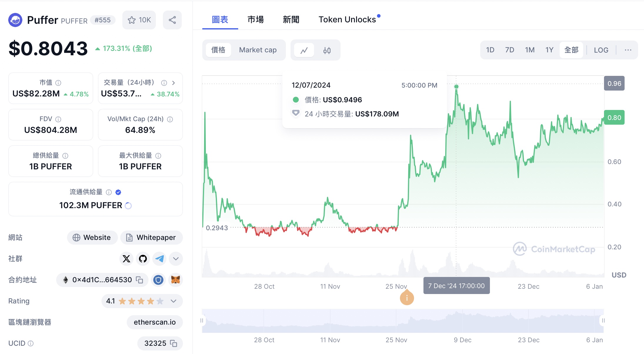
Task: Show market cap info tooltip icon
Action: pos(58,83)
